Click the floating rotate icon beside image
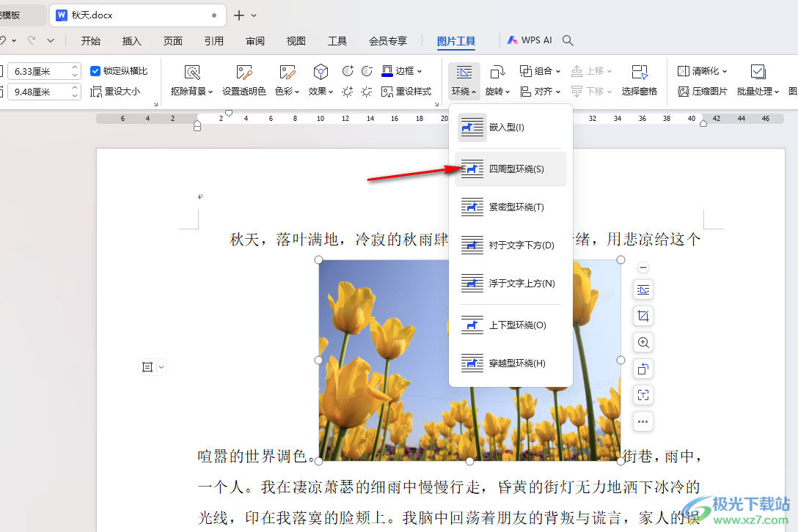 tap(643, 369)
